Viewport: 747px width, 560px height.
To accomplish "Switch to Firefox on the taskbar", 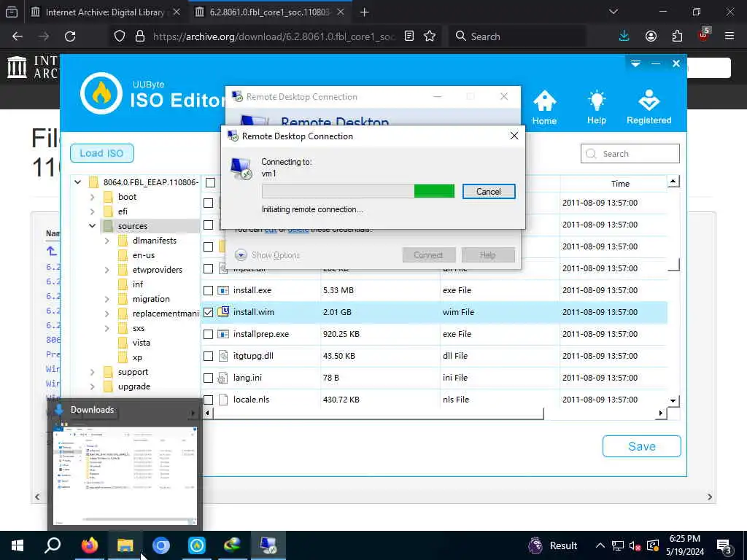I will 89,545.
